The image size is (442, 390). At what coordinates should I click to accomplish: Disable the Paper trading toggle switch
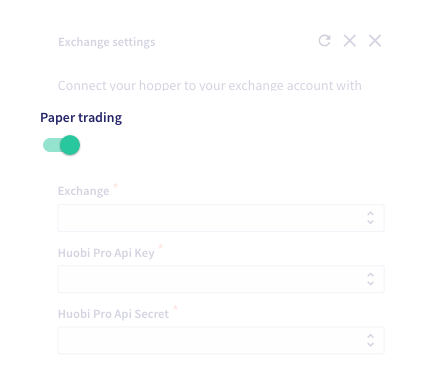(62, 145)
